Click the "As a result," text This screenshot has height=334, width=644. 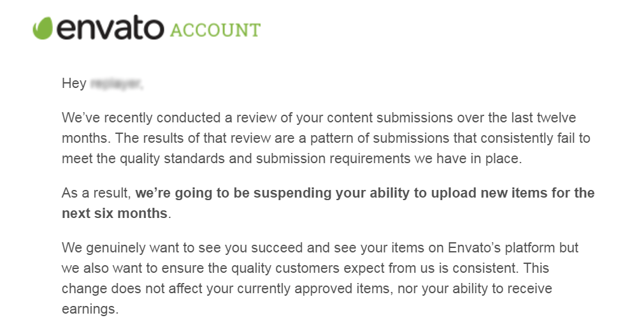(97, 192)
